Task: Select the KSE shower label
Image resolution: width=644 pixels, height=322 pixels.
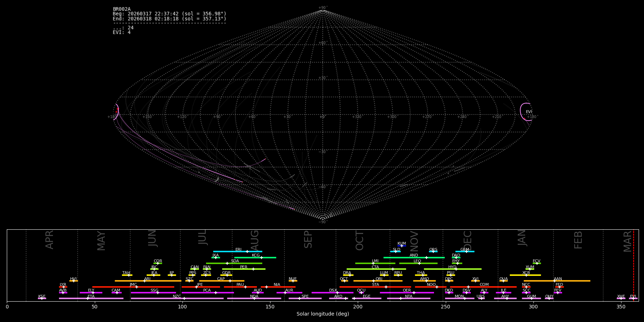Action: pos(42,296)
